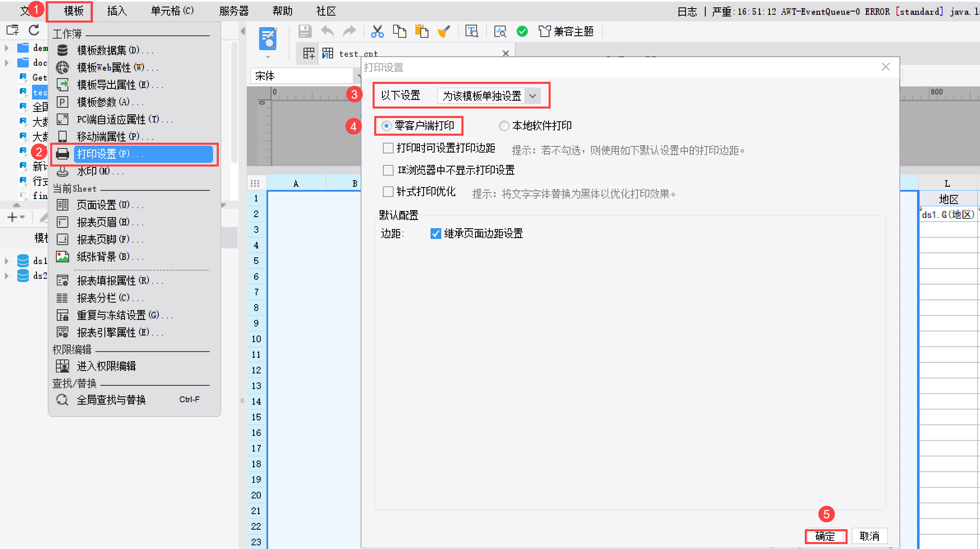Click the undo arrow icon
Viewport: 980px width, 549px height.
tap(327, 31)
